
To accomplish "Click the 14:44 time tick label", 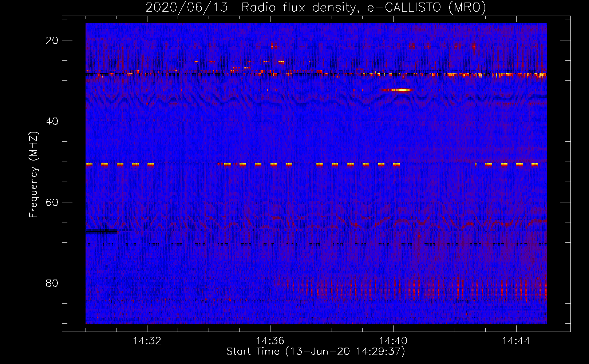I will click(516, 341).
